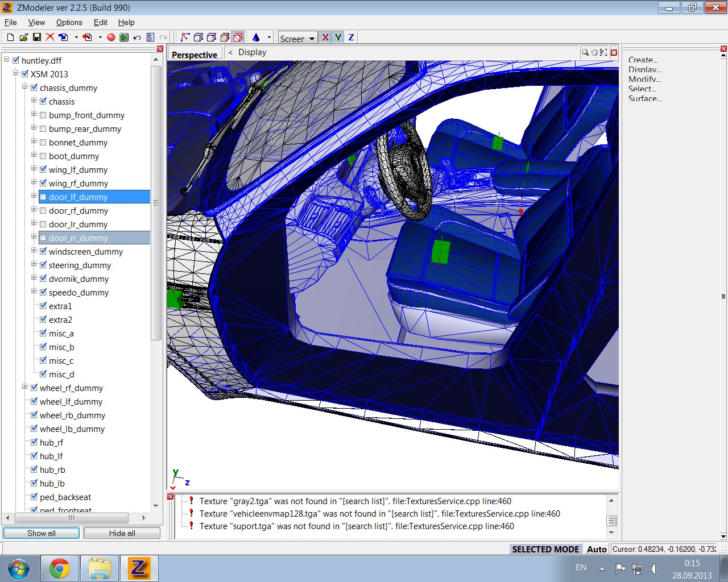Image resolution: width=728 pixels, height=582 pixels.
Task: Click the Save file icon in toolbar
Action: click(x=37, y=38)
